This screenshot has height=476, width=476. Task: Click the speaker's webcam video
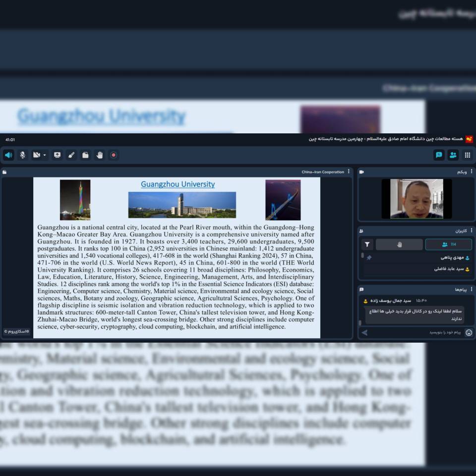click(x=416, y=199)
